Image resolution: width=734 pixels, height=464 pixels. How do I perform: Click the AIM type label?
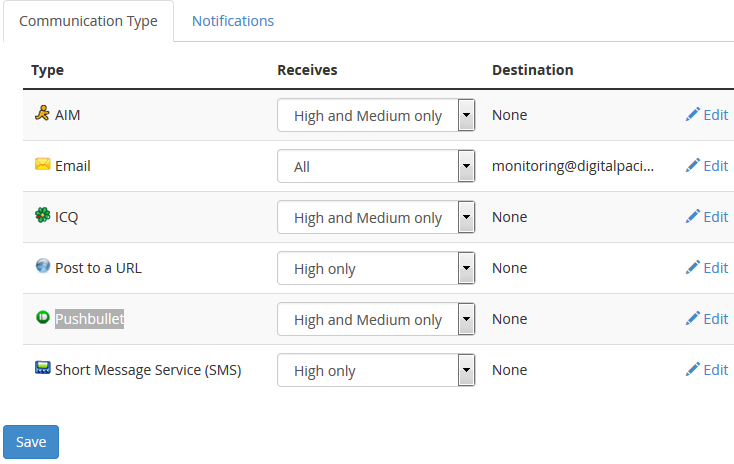tap(67, 115)
